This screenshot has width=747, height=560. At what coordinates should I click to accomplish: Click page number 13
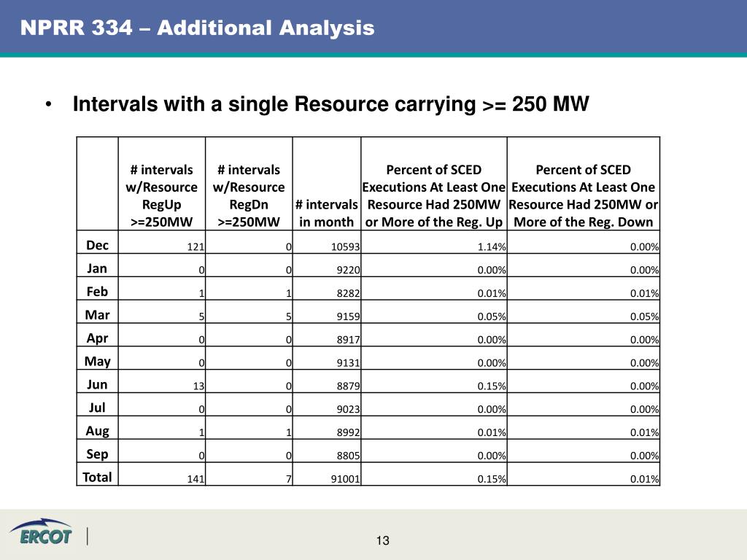tap(382, 540)
